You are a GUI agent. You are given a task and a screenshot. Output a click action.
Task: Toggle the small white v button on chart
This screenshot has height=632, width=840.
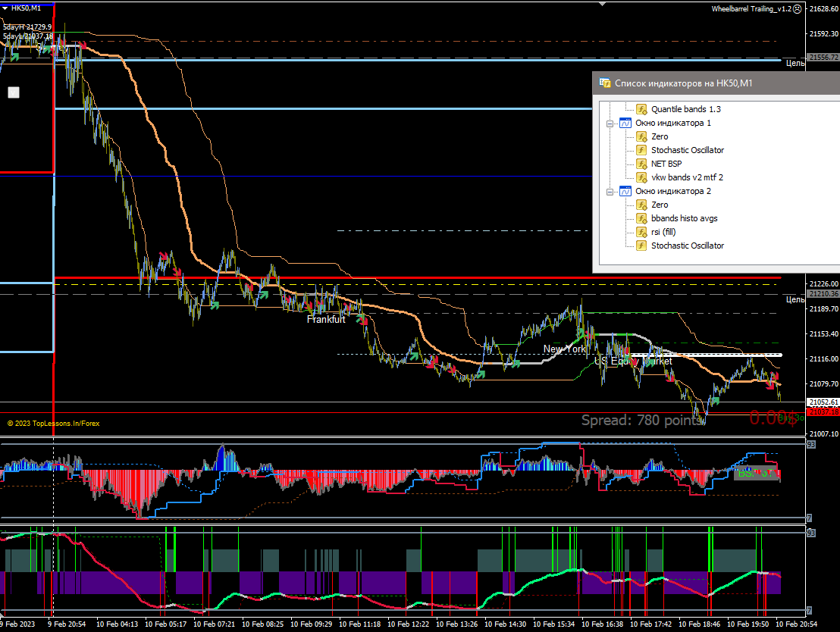tap(13, 92)
